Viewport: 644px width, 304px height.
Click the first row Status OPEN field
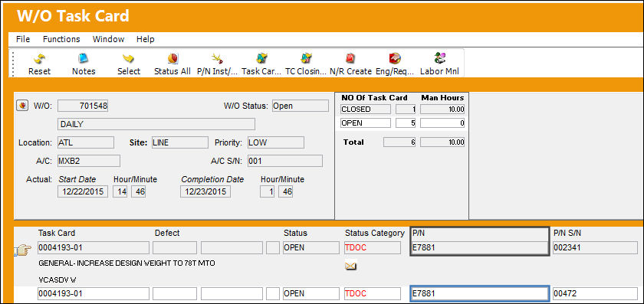coord(311,248)
